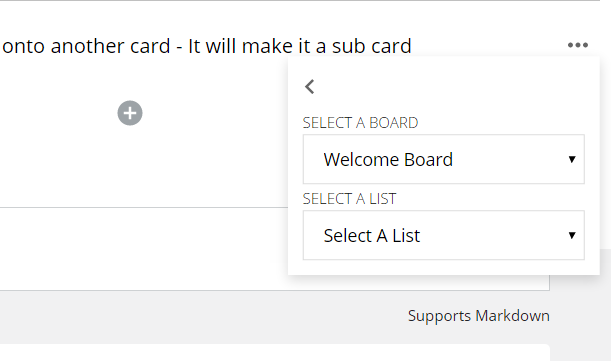Click the word 'Markdown' in the help text

coord(512,316)
